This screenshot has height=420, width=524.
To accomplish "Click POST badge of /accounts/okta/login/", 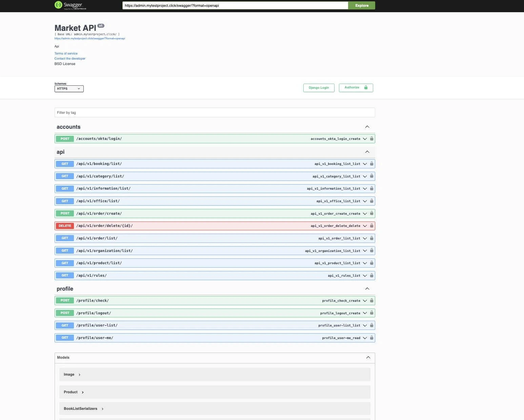I will 65,139.
